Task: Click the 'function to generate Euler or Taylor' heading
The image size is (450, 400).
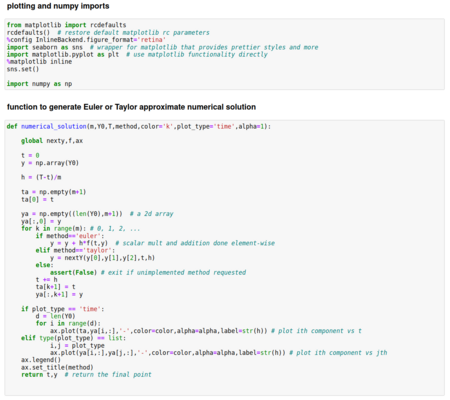Action: tap(131, 107)
